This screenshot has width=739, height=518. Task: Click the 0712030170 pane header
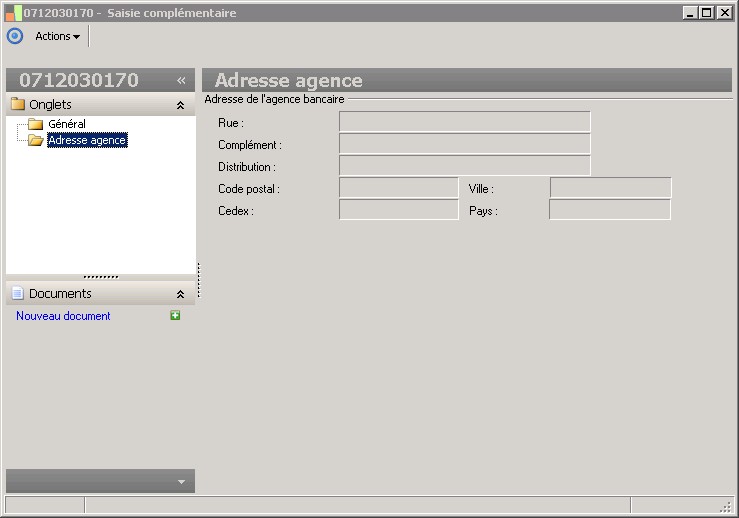tap(100, 80)
